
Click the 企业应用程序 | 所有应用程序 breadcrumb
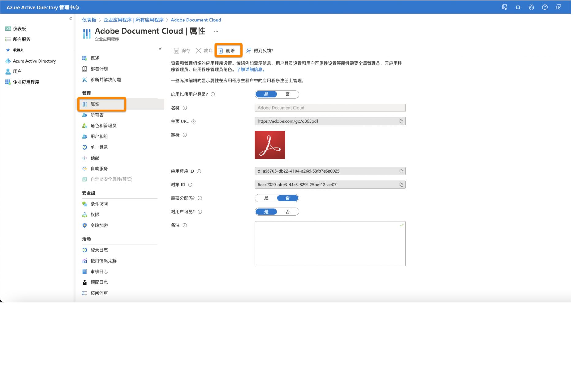(x=134, y=20)
